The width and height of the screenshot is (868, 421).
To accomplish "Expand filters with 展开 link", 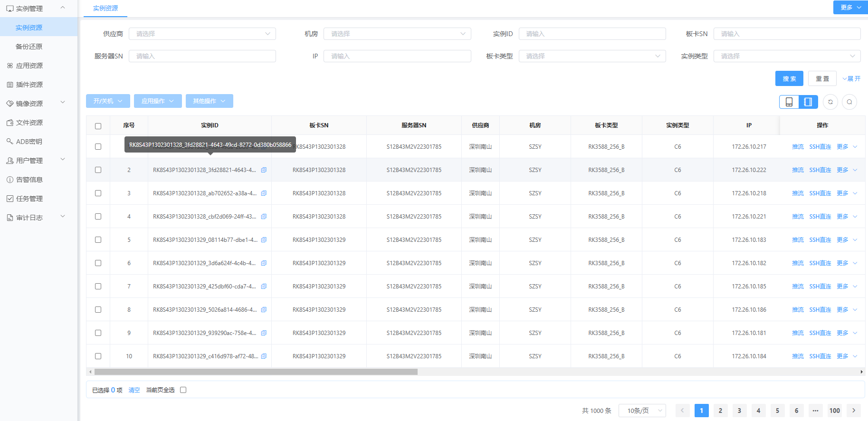I will pyautogui.click(x=851, y=79).
